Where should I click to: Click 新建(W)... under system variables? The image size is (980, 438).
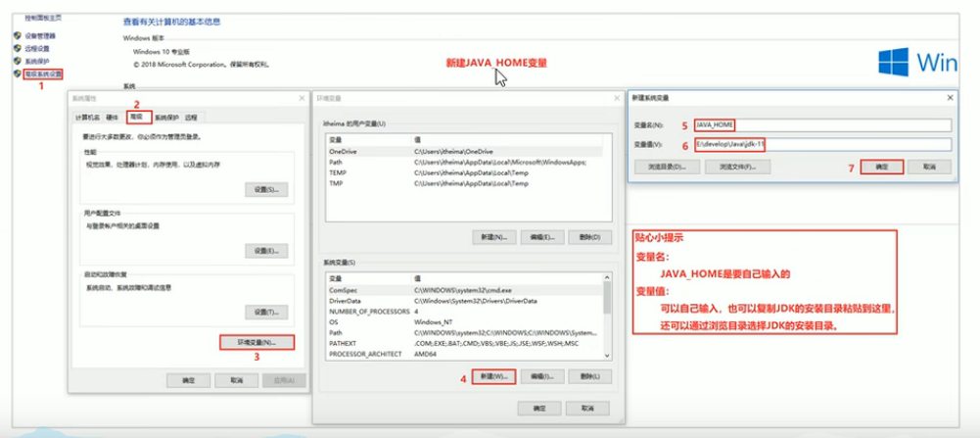493,376
